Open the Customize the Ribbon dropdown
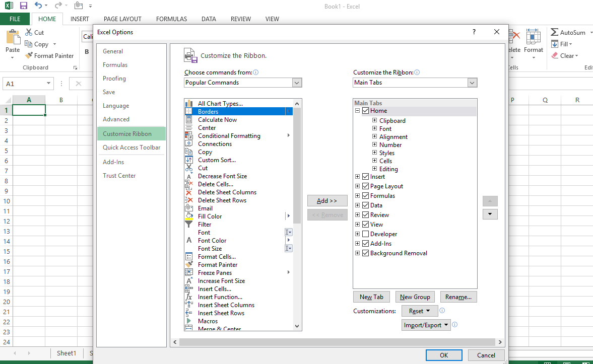The width and height of the screenshot is (593, 364). click(x=472, y=83)
